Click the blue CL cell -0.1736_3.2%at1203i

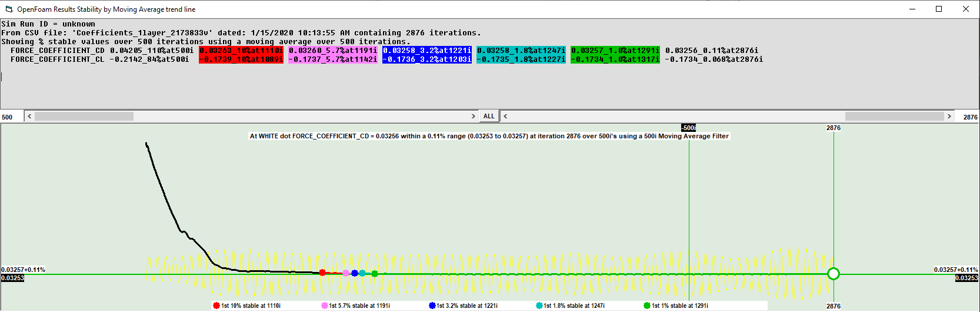pyautogui.click(x=427, y=59)
